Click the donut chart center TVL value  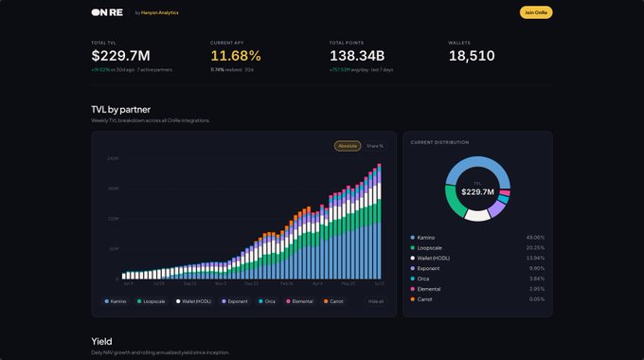pyautogui.click(x=477, y=192)
